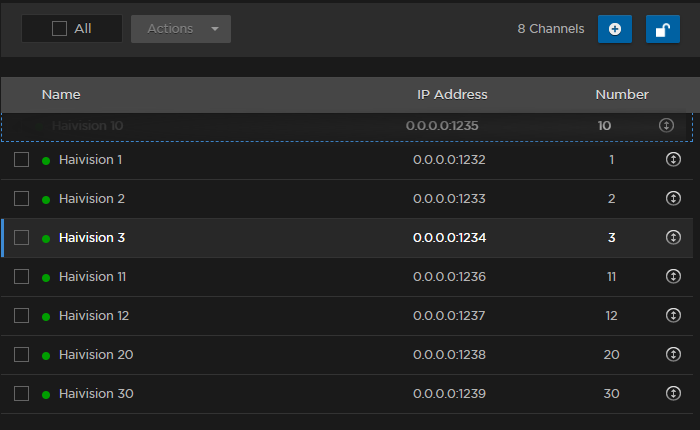Sort by the IP Address column header
Screen dimensions: 700x430
point(452,95)
